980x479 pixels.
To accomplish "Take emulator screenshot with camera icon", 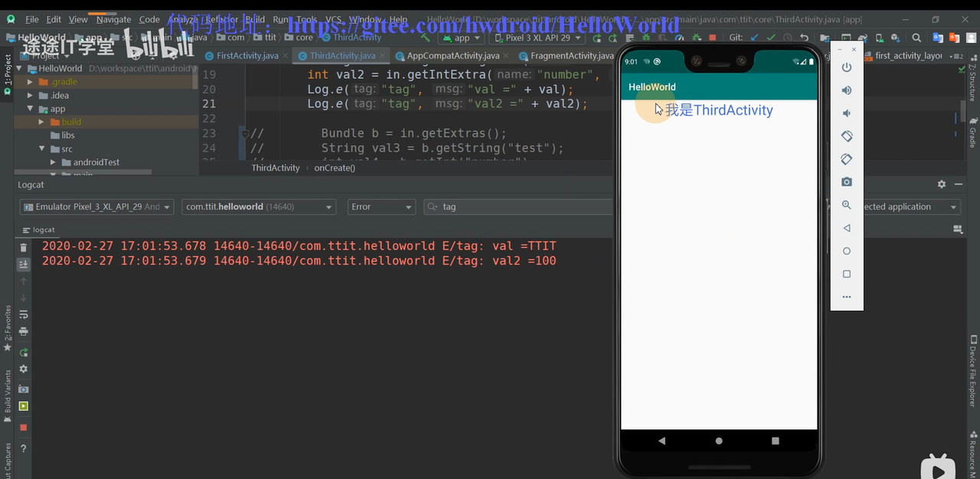I will point(847,182).
